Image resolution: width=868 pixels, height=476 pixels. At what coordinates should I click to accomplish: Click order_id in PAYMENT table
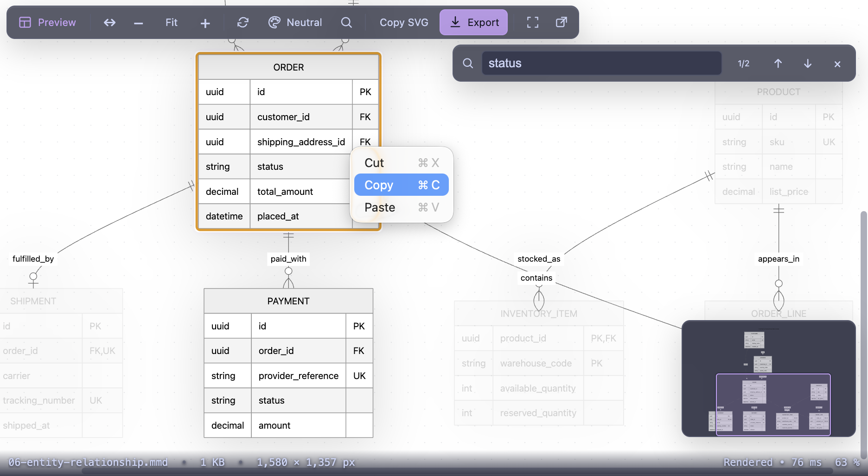(276, 351)
